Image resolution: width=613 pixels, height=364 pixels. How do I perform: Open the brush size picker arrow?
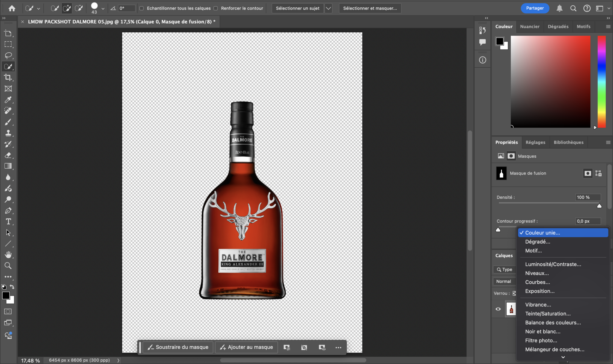[103, 9]
